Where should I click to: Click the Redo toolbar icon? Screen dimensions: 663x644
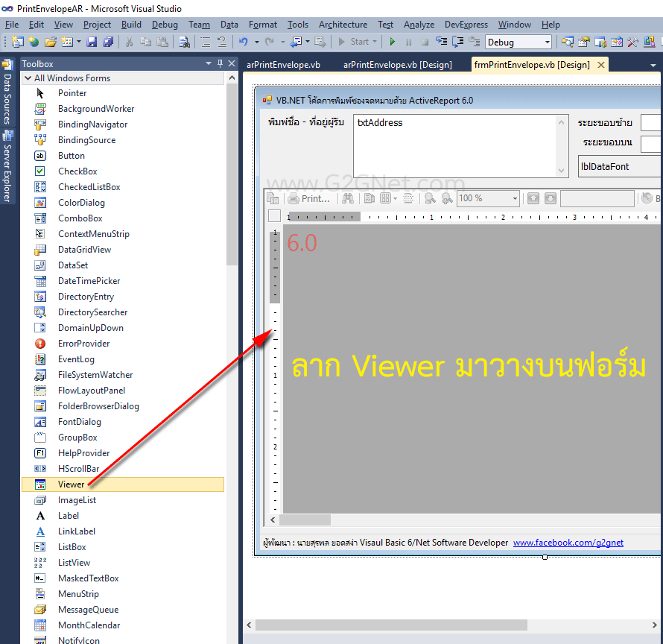coord(270,42)
